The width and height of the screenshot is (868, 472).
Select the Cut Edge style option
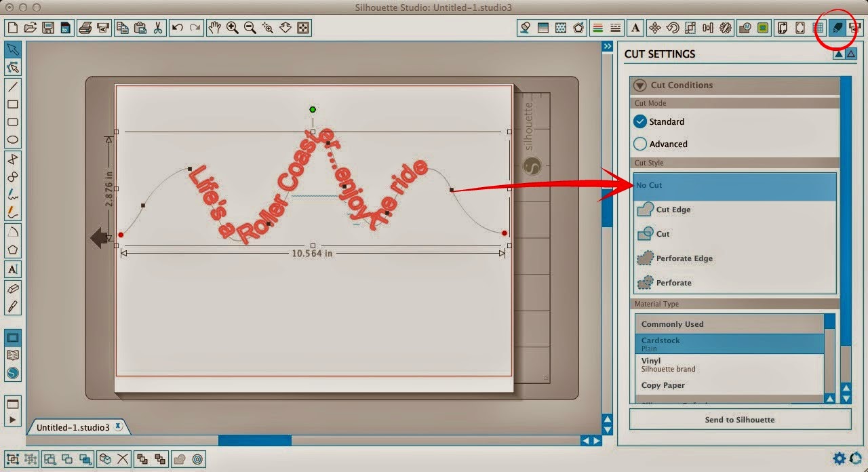click(x=671, y=210)
